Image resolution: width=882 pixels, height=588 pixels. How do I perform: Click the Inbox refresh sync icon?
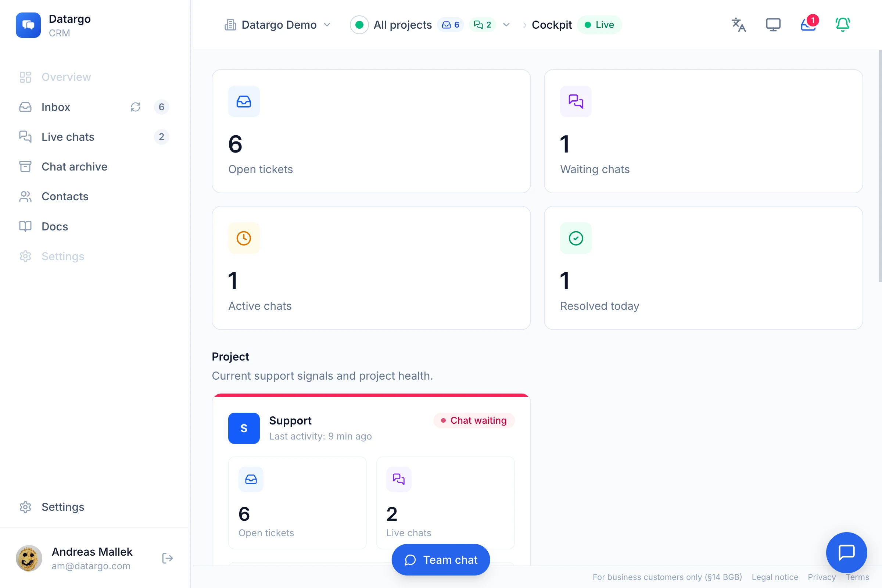[135, 107]
